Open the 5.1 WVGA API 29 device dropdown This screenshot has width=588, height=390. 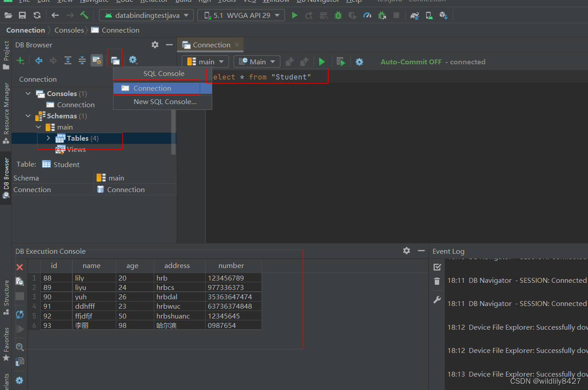point(241,16)
